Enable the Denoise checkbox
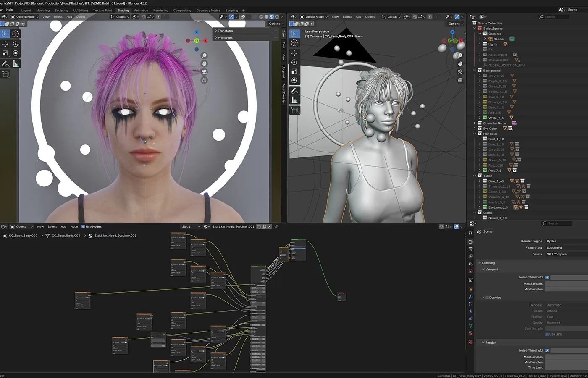 pyautogui.click(x=487, y=297)
